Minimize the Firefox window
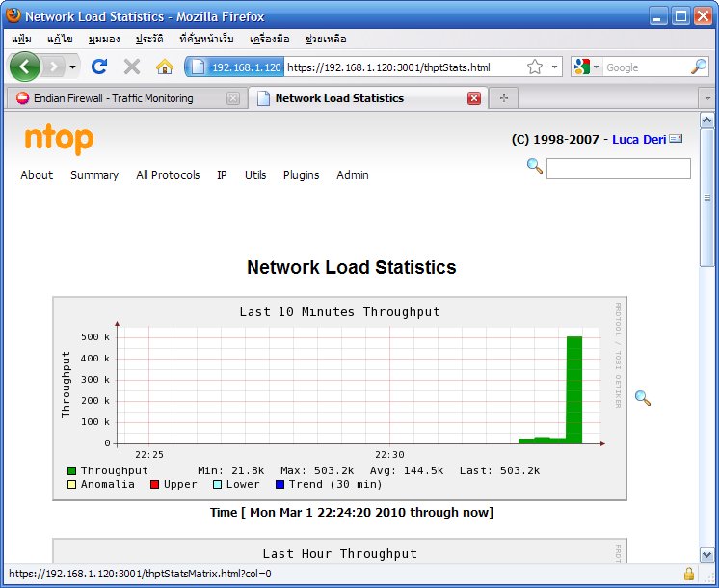Image resolution: width=719 pixels, height=588 pixels. pyautogui.click(x=658, y=16)
